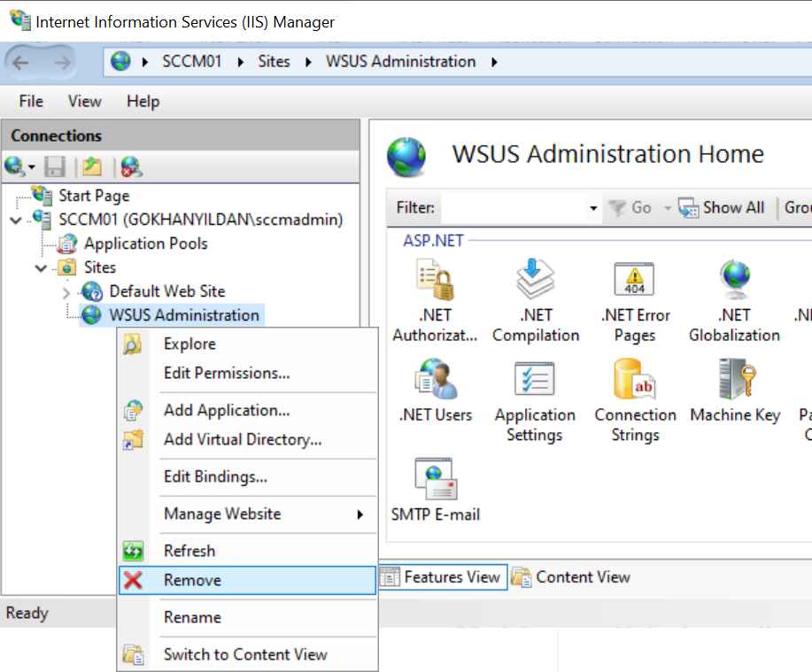Click SCCM01 in the address breadcrumb
Viewport: 812px width, 672px height.
tap(192, 62)
